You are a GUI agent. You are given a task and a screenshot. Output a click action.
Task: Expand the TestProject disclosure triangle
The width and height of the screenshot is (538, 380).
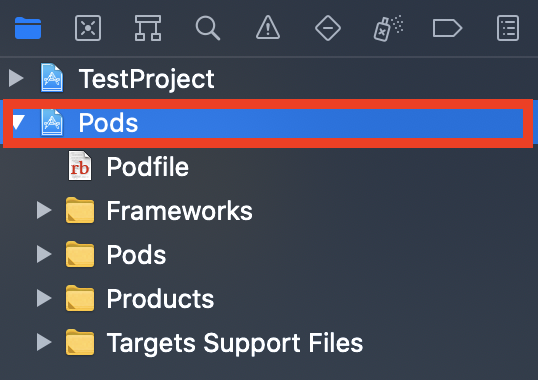click(16, 78)
